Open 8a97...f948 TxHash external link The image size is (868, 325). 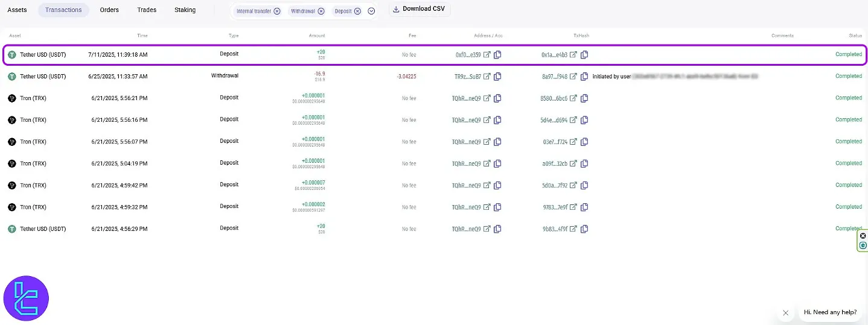click(x=574, y=77)
